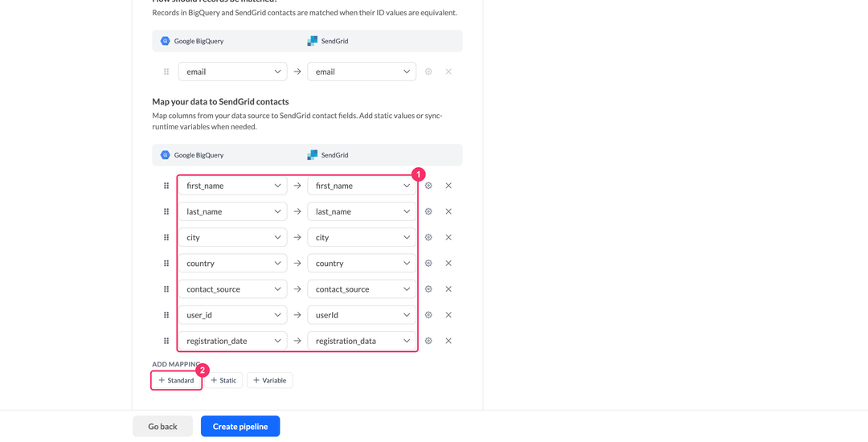Grab drag handle of user_id row

click(166, 315)
